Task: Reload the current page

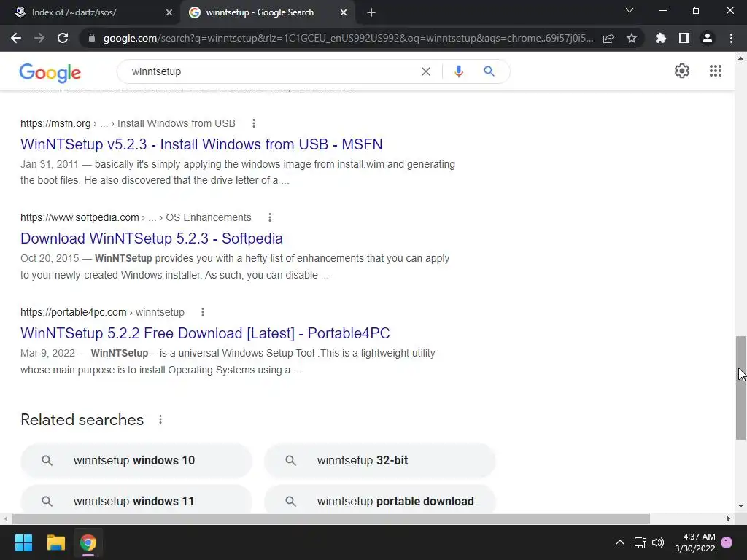Action: 63,38
